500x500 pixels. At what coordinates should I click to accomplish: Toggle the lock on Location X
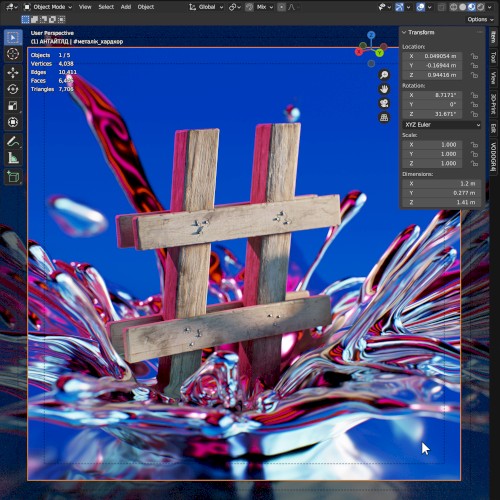tap(474, 56)
